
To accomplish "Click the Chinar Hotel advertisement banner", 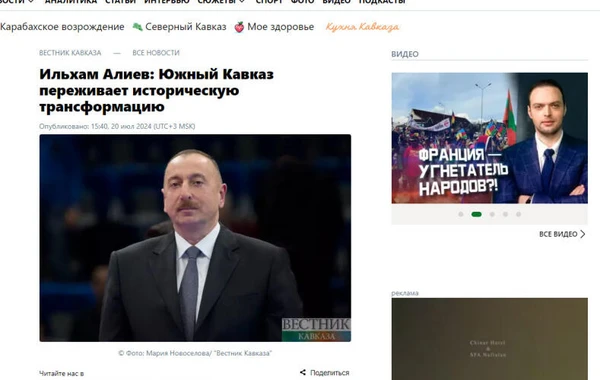I will pos(489,339).
